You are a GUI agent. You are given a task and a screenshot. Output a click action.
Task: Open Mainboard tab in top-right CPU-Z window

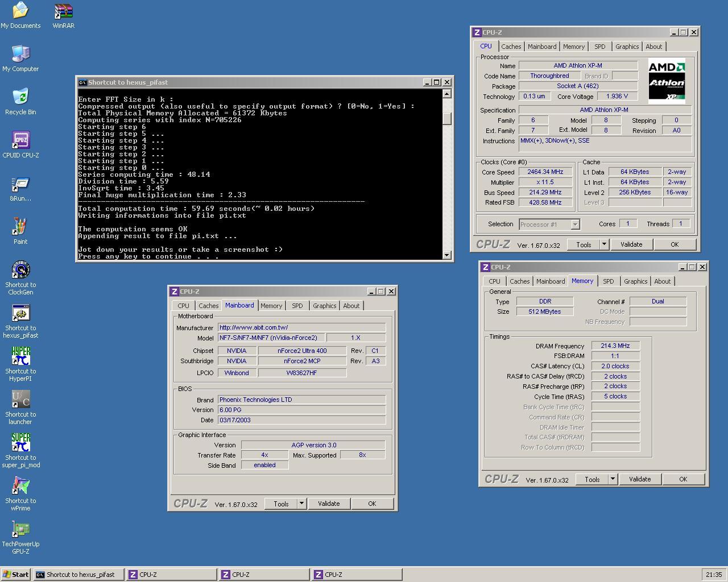point(542,47)
